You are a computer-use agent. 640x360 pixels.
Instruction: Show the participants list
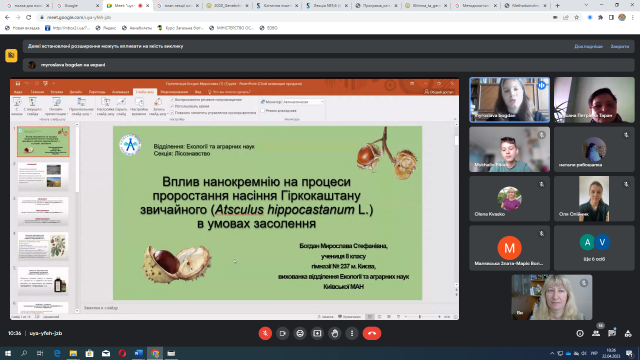tap(596, 333)
